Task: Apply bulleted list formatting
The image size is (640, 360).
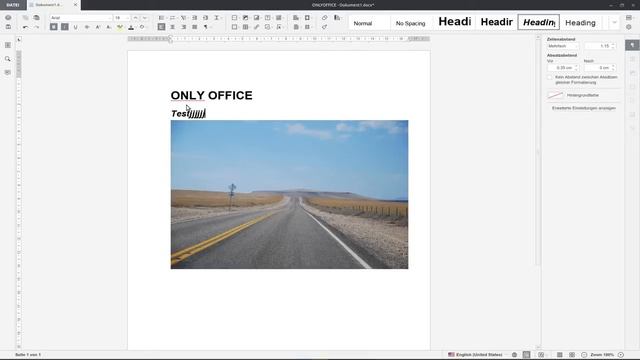Action: tap(162, 18)
